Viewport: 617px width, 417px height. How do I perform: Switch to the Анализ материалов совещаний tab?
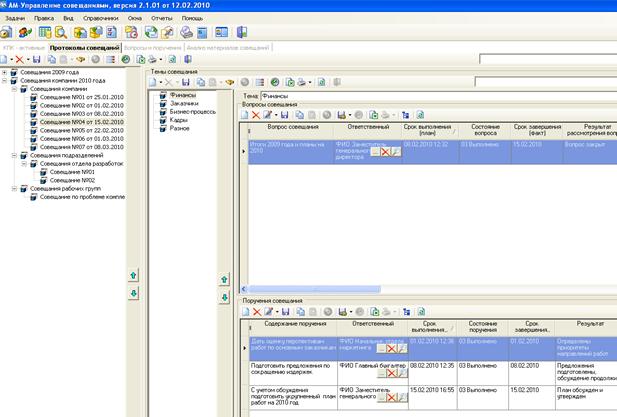tap(227, 47)
